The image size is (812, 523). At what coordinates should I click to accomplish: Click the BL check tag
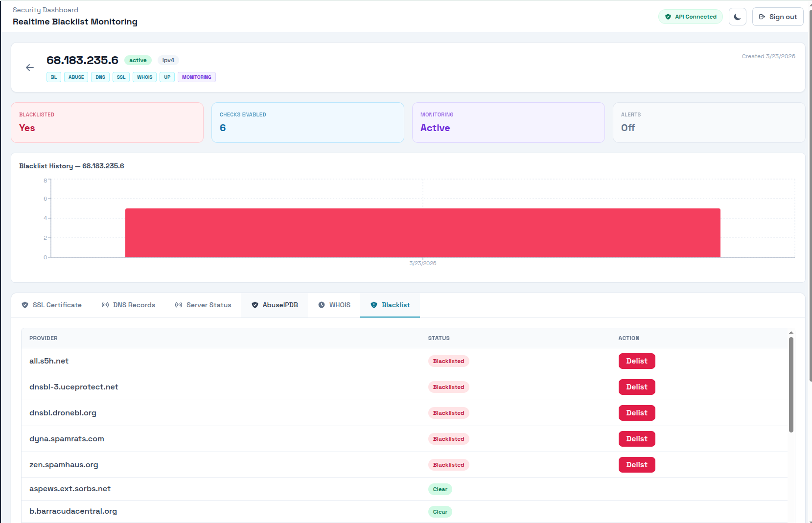click(54, 77)
